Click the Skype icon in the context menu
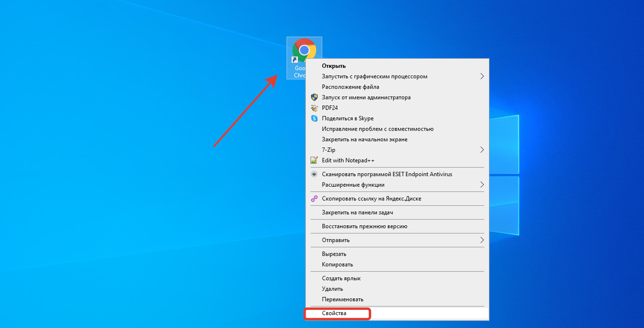This screenshot has width=644, height=328. pyautogui.click(x=314, y=119)
